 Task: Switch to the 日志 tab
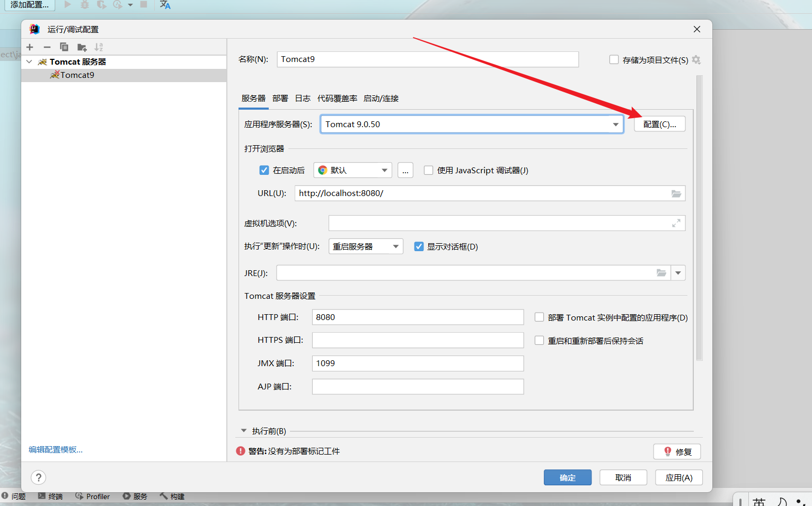click(x=303, y=99)
